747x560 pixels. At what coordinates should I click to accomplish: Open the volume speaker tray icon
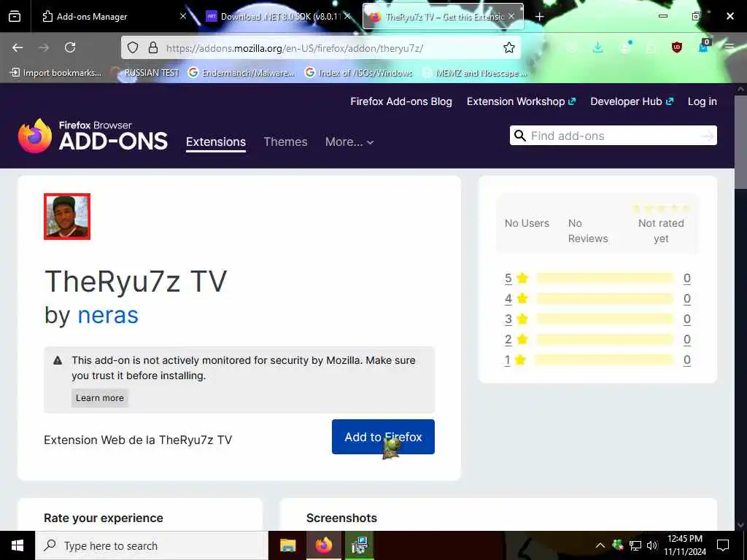652,545
